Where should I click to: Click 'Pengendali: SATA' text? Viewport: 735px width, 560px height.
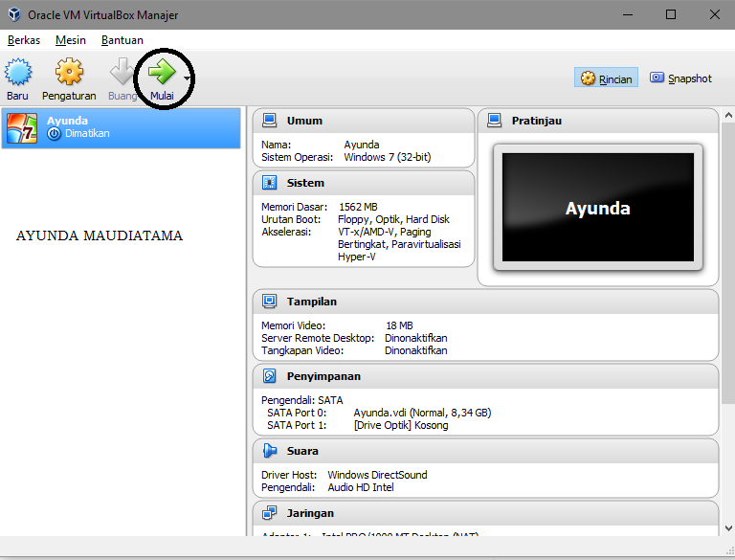pos(301,400)
